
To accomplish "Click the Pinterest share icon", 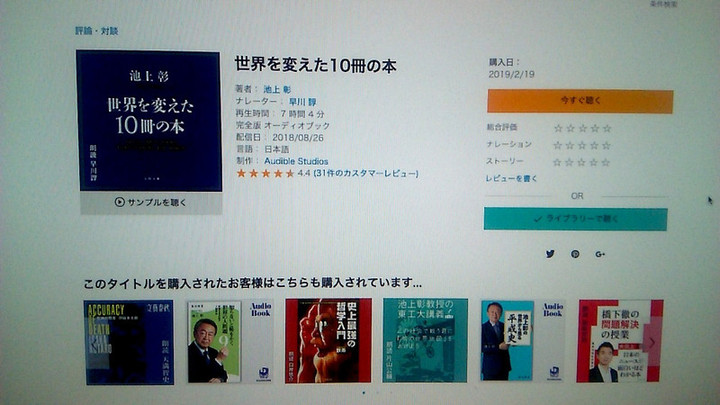I will (x=575, y=254).
